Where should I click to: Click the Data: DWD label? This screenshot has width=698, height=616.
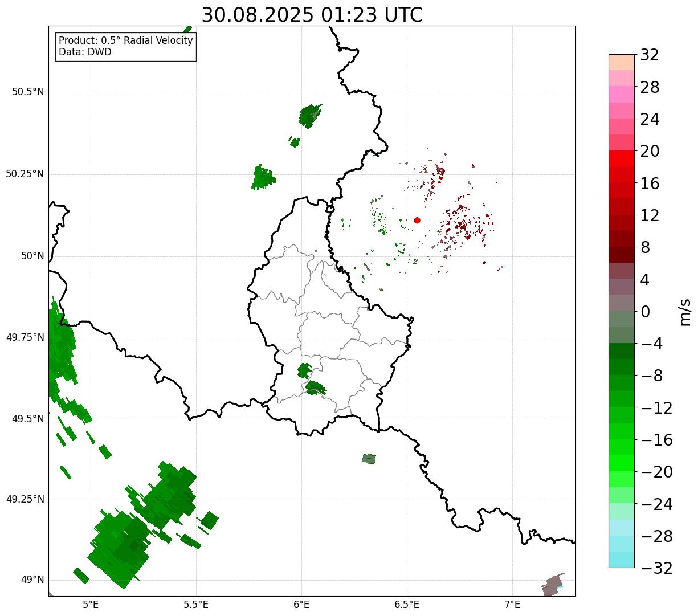pos(85,52)
